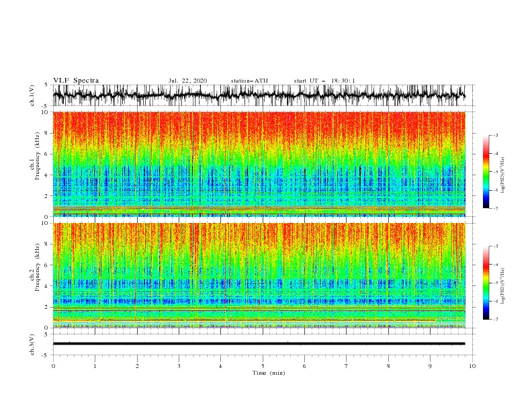Click the ch.1 PSD color bar

[x=486, y=172]
